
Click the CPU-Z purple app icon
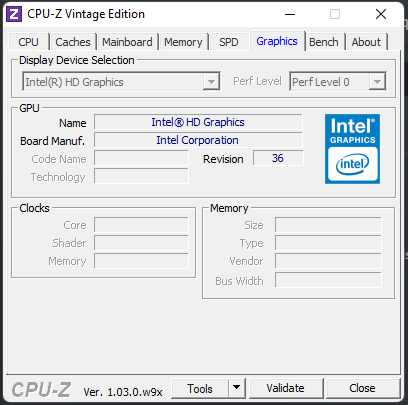pos(14,14)
